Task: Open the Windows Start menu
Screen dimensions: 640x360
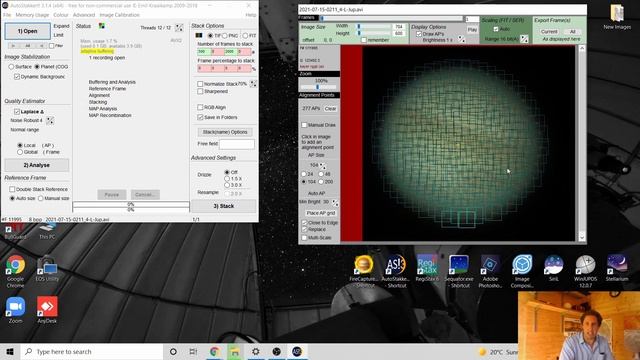Action: click(10, 351)
